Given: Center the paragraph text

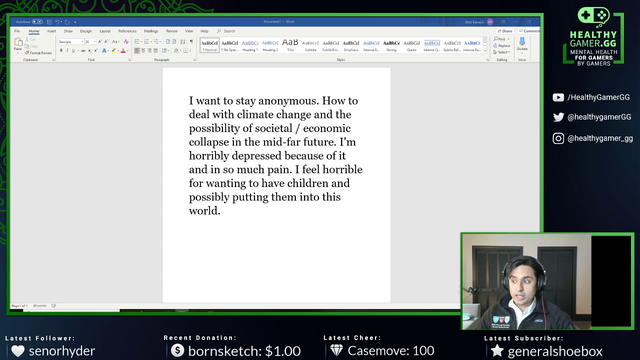Looking at the screenshot, I should click(x=143, y=51).
